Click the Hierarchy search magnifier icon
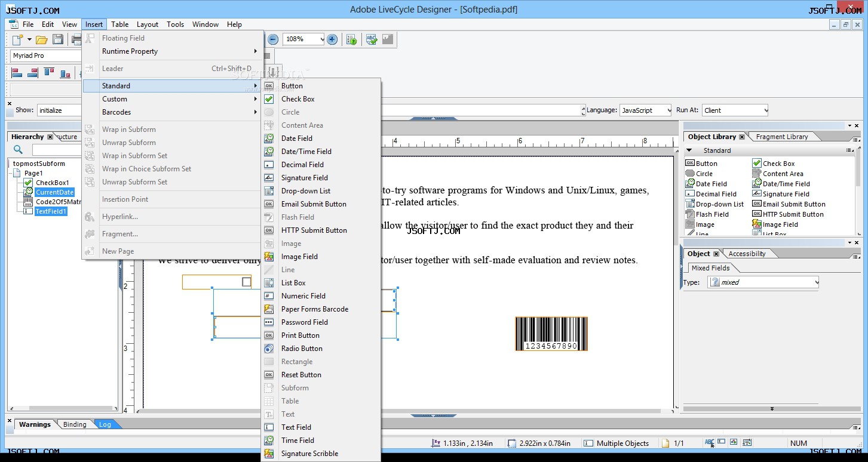Image resolution: width=868 pixels, height=462 pixels. (18, 150)
